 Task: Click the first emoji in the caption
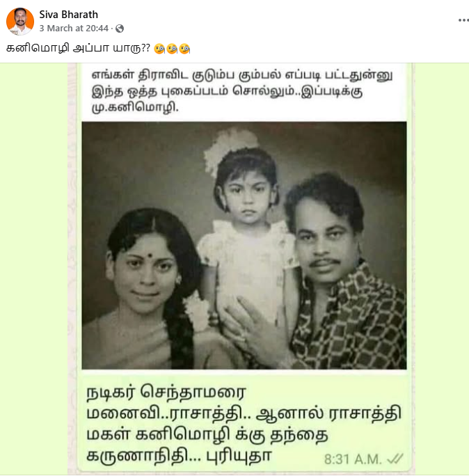pyautogui.click(x=159, y=49)
